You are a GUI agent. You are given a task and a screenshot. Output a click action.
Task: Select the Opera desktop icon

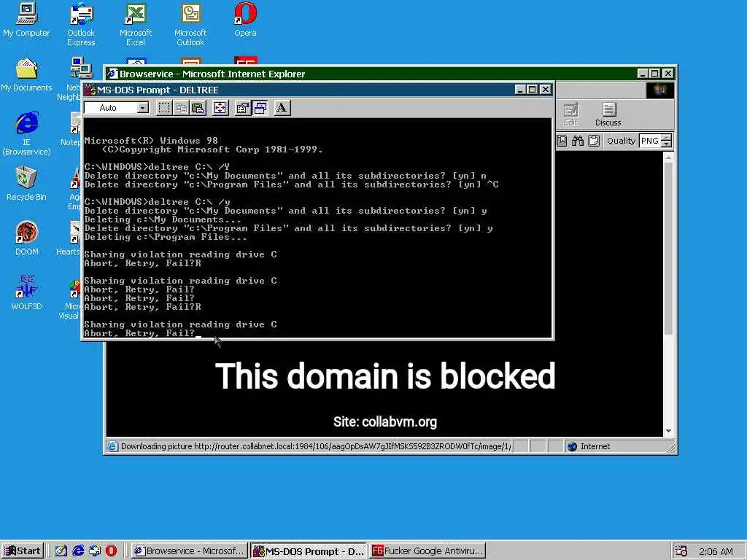(245, 20)
